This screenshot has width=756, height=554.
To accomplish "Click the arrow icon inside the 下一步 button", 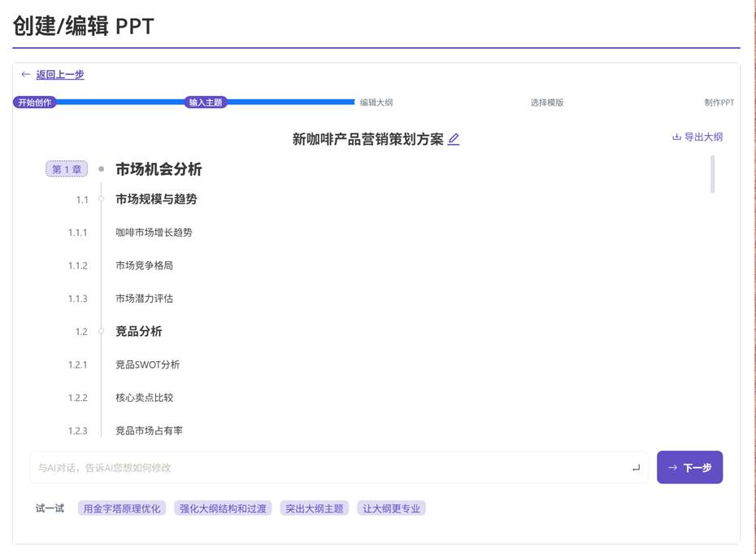I will coord(672,467).
